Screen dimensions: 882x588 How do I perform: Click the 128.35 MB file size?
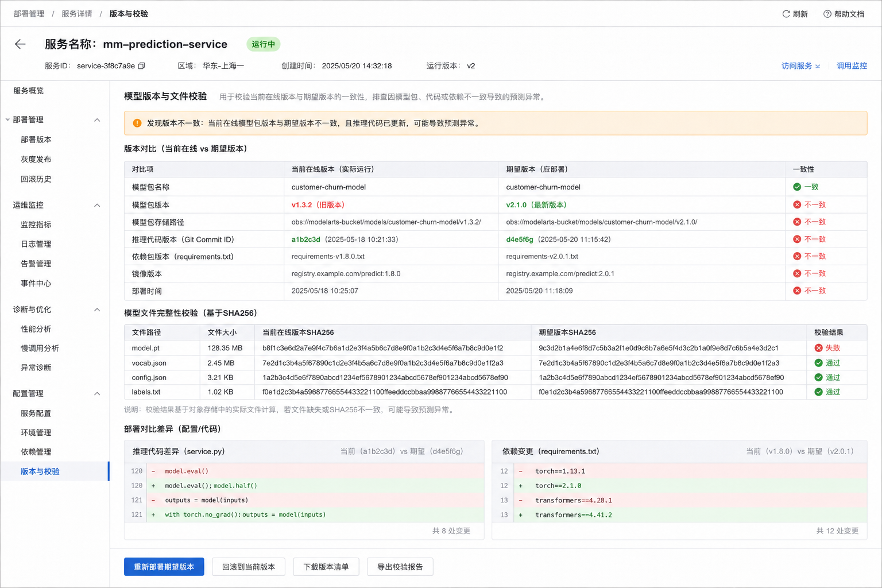(x=225, y=348)
